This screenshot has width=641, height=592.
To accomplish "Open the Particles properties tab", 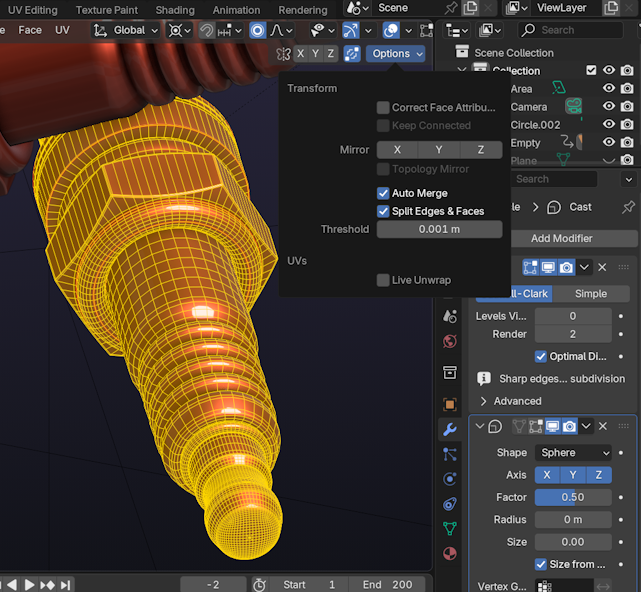I will 450,454.
